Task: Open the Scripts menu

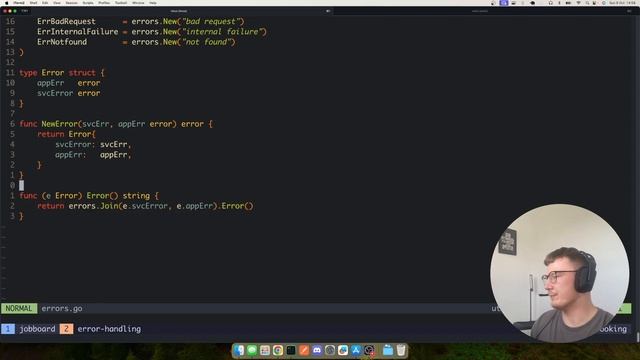Action: (88, 3)
